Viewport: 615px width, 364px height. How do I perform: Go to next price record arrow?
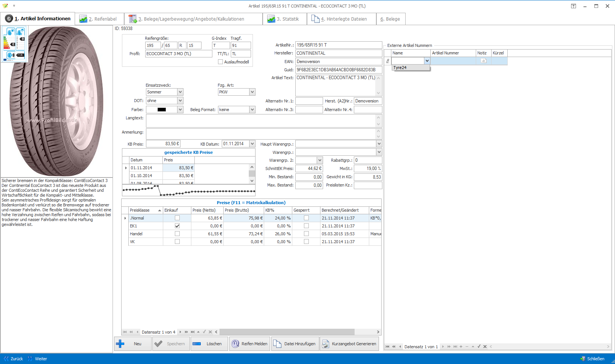pos(180,332)
